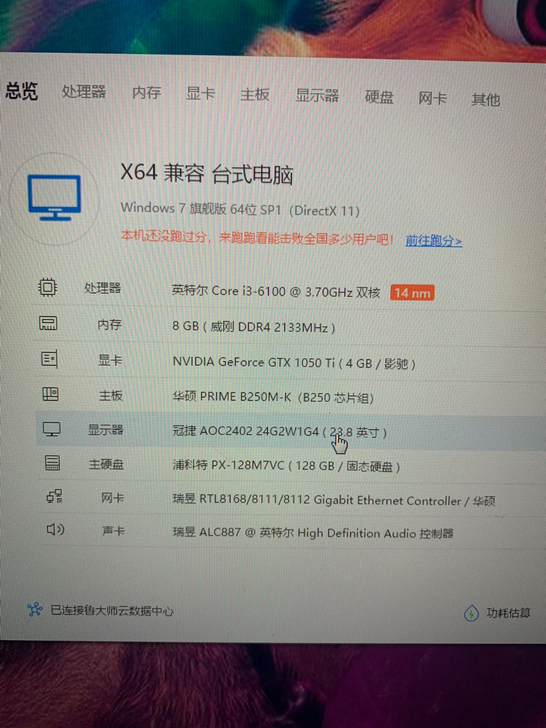The image size is (546, 728).
Task: Select the GeForce GTX 1050 Ti text
Action: click(x=293, y=362)
